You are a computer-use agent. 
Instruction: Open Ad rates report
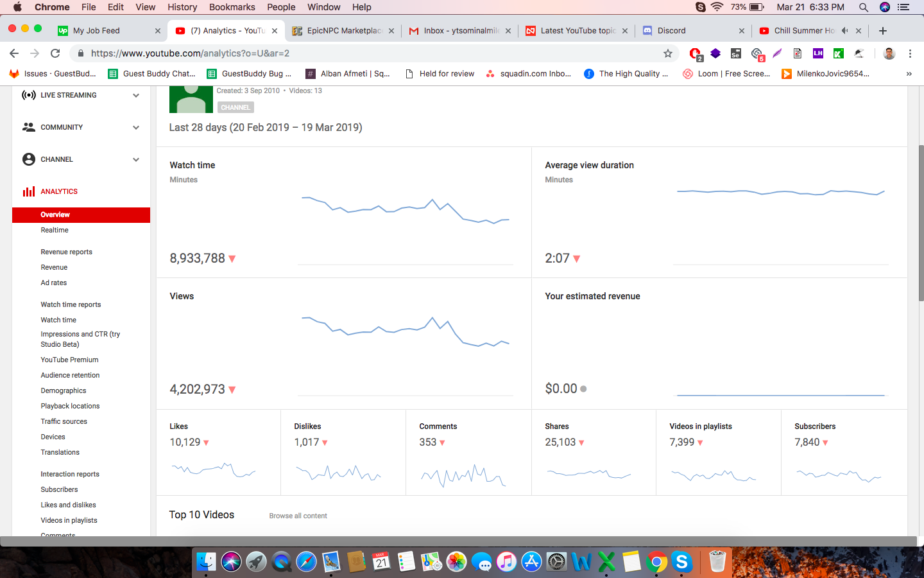tap(54, 283)
